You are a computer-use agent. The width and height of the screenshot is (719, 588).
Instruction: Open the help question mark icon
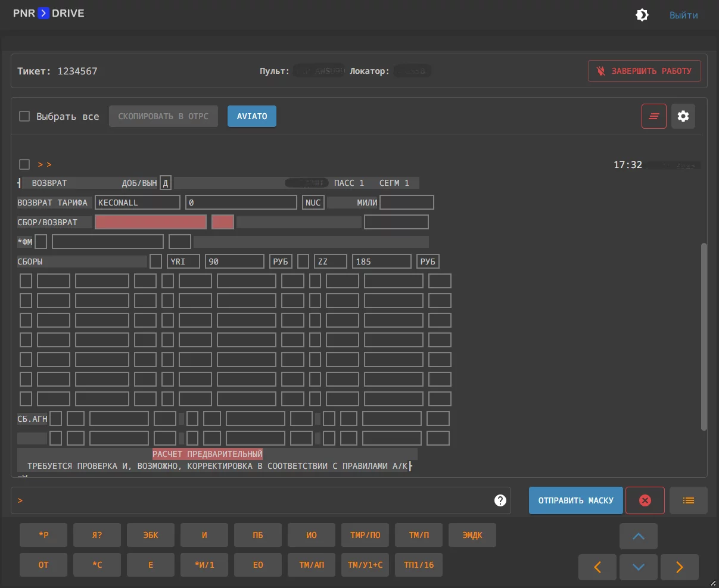pos(500,500)
